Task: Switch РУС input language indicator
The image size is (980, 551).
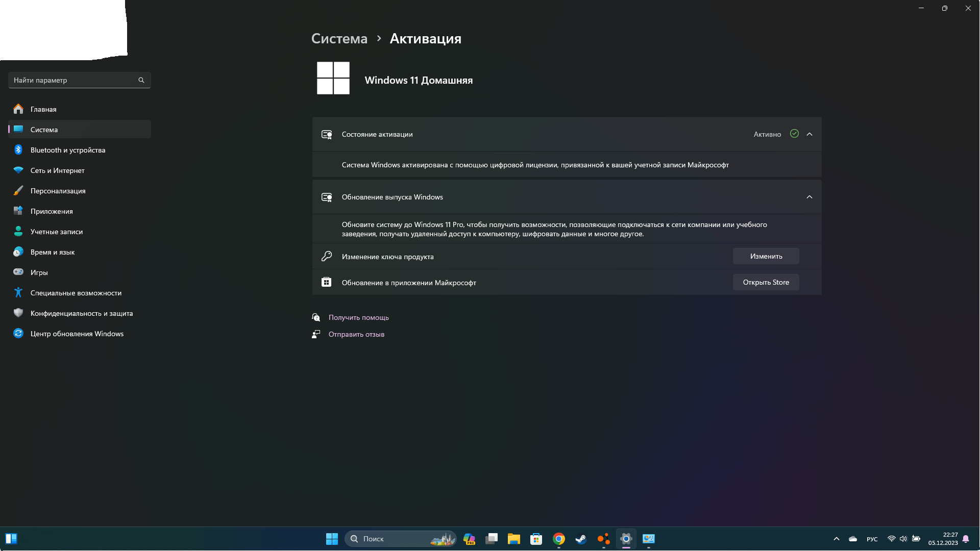Action: pos(872,539)
